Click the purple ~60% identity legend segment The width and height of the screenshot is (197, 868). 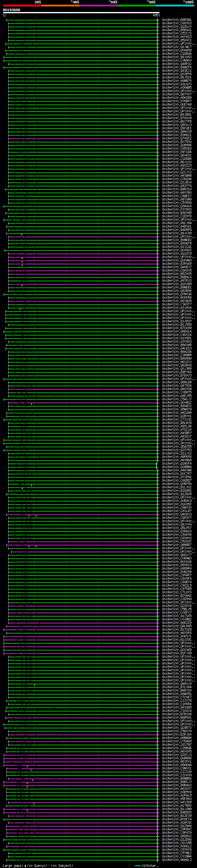pos(98,6)
